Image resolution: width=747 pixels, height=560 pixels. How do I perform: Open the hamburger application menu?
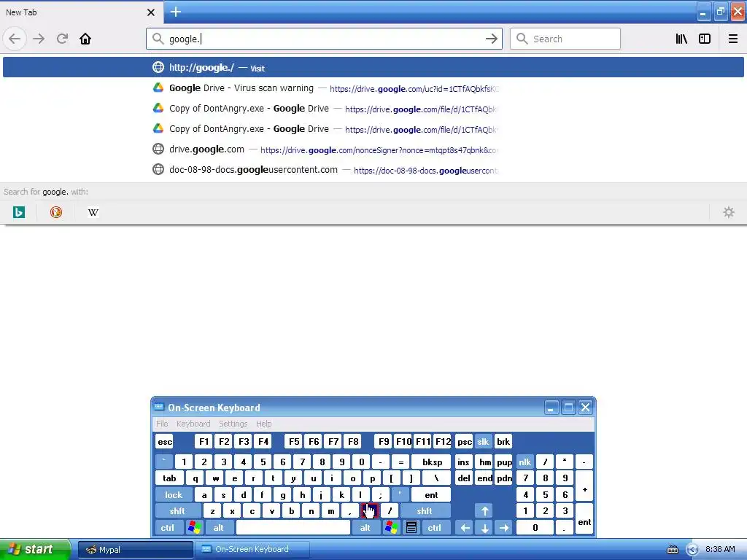pos(732,39)
